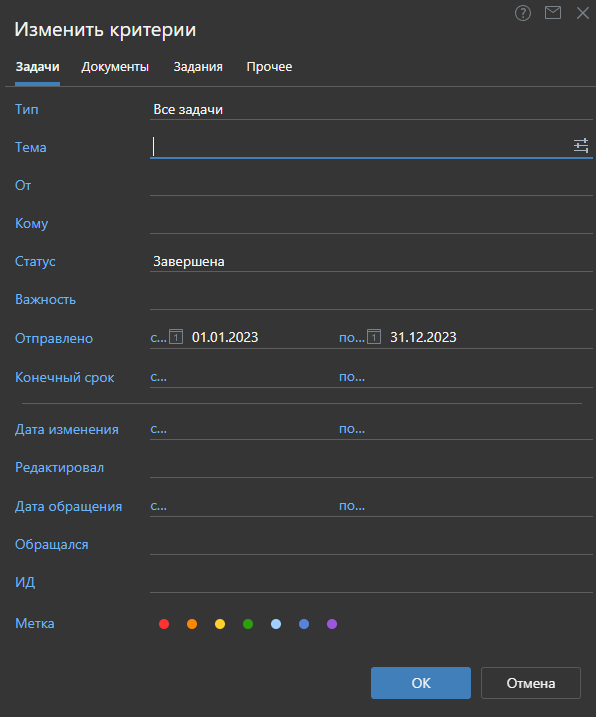Open the Отправлено start date calendar icon

[x=176, y=337]
